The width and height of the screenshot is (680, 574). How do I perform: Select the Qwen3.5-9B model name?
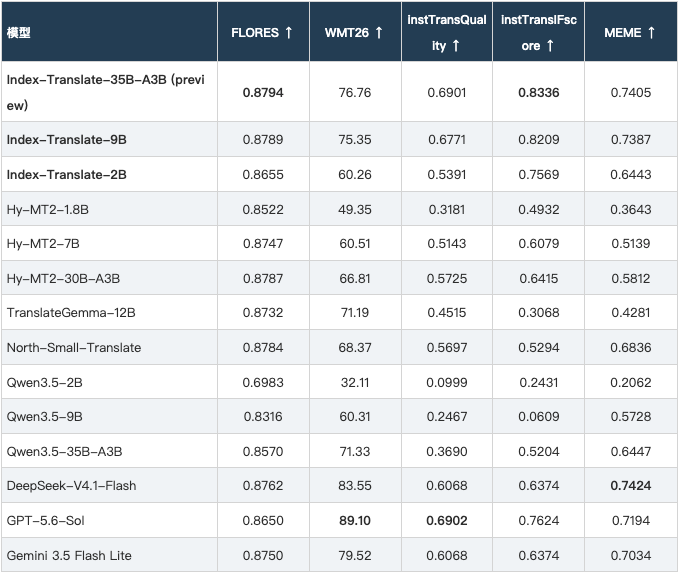(45, 417)
